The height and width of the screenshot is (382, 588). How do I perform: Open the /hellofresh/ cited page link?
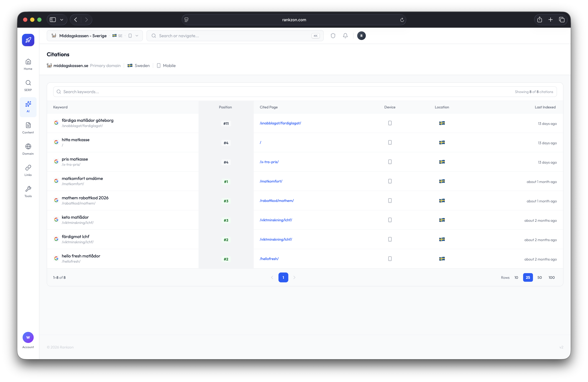click(269, 259)
